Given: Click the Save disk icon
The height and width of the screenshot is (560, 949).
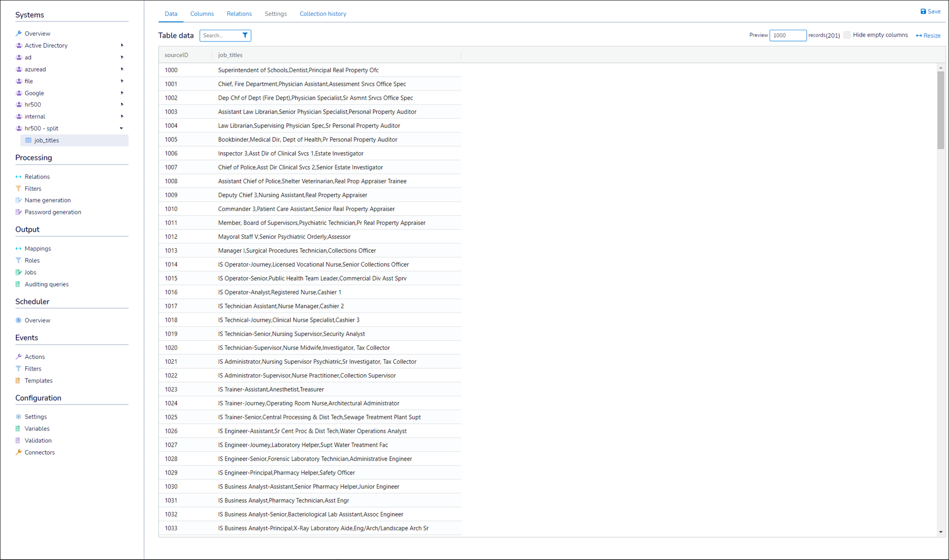Looking at the screenshot, I should [923, 11].
